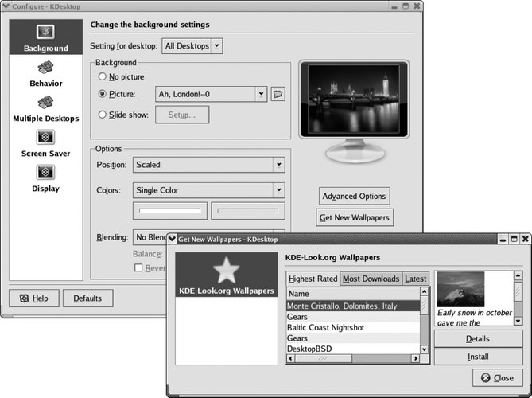
Task: Click the second gray color swatch button
Action: [x=248, y=211]
